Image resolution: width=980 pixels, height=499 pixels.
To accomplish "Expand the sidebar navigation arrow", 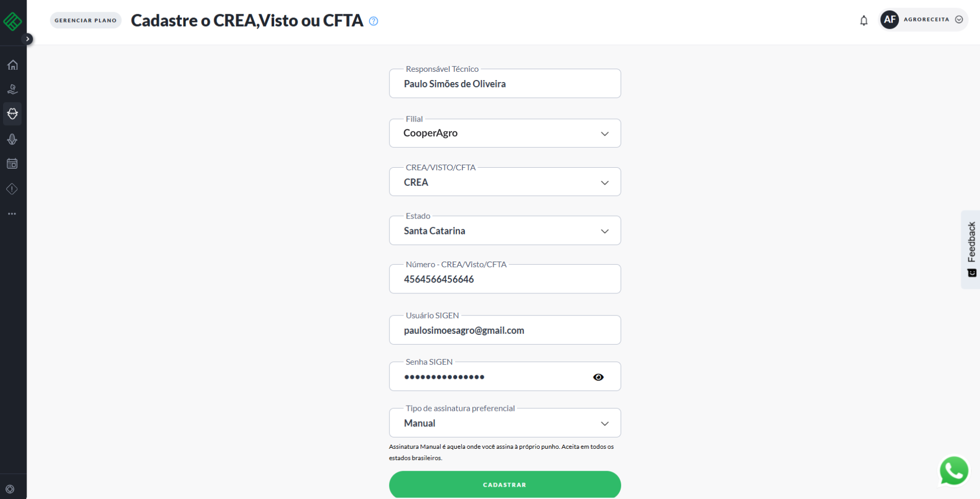I will tap(28, 39).
